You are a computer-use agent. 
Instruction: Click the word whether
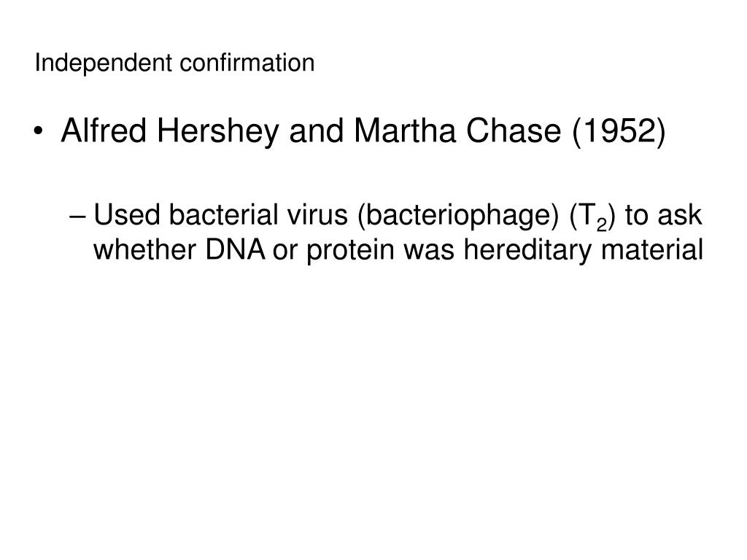coord(145,249)
